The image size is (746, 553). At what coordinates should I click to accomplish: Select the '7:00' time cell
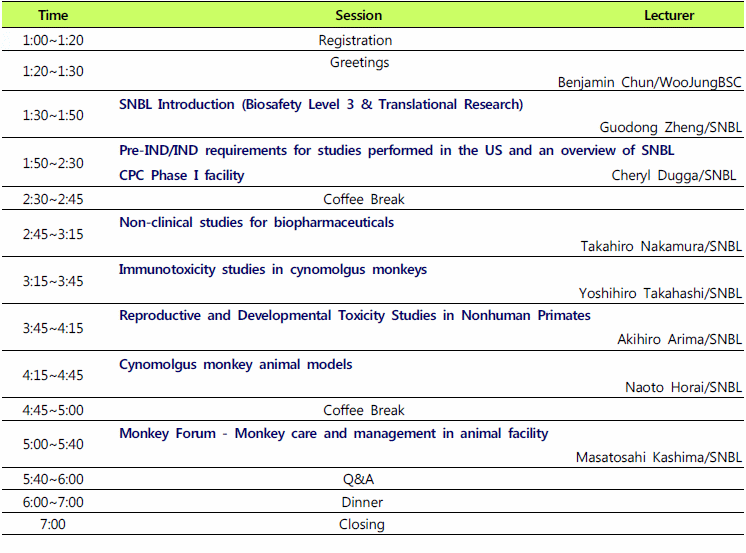pyautogui.click(x=53, y=524)
